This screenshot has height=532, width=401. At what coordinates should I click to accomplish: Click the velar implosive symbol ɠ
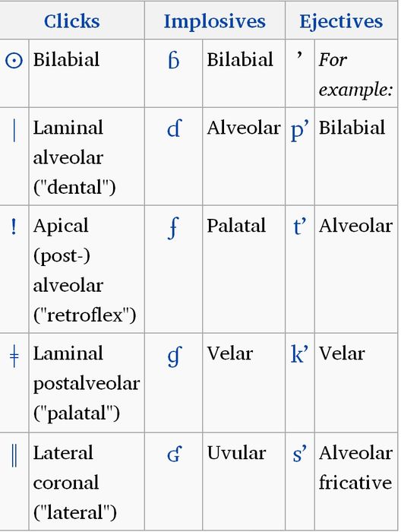175,356
